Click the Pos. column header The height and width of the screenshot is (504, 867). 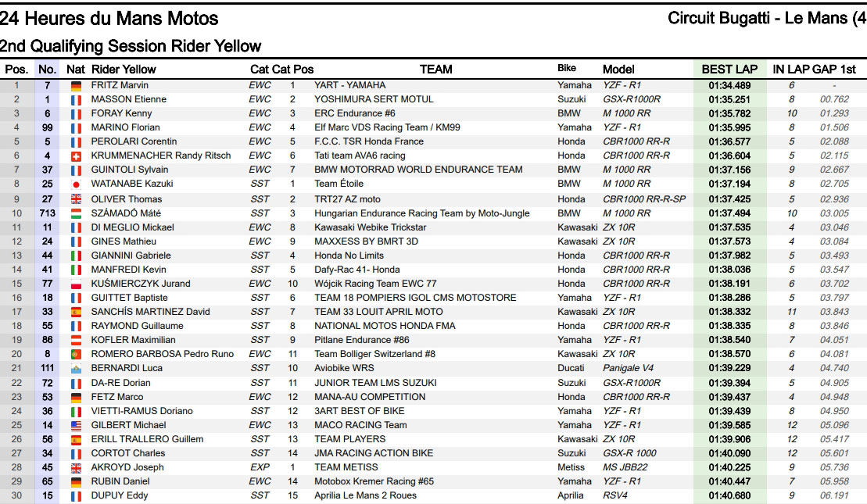16,69
